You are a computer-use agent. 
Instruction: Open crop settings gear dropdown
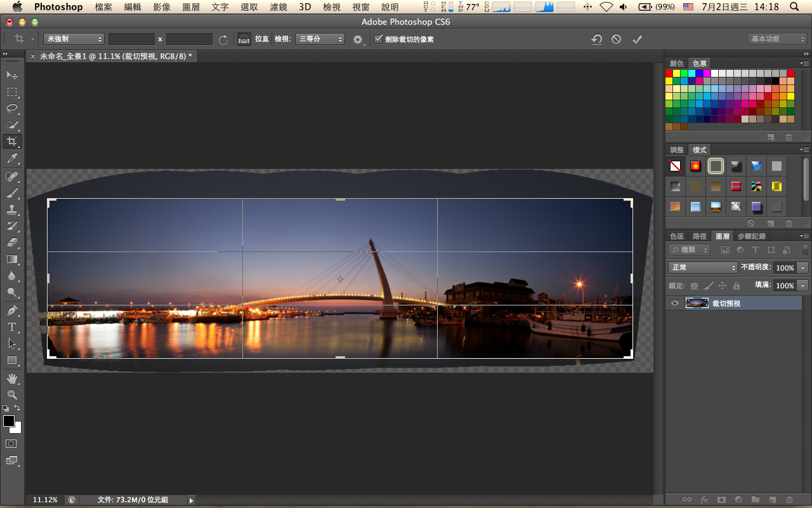point(359,40)
